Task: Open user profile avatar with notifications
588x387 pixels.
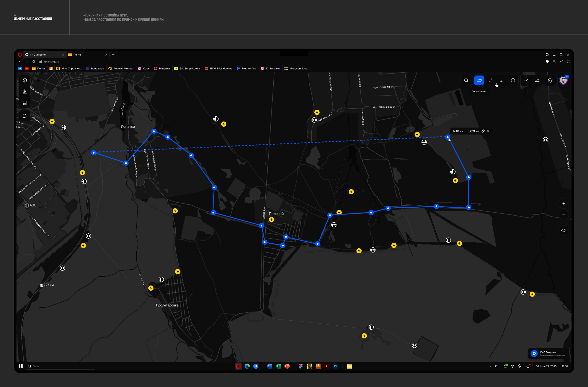Action: [x=563, y=80]
